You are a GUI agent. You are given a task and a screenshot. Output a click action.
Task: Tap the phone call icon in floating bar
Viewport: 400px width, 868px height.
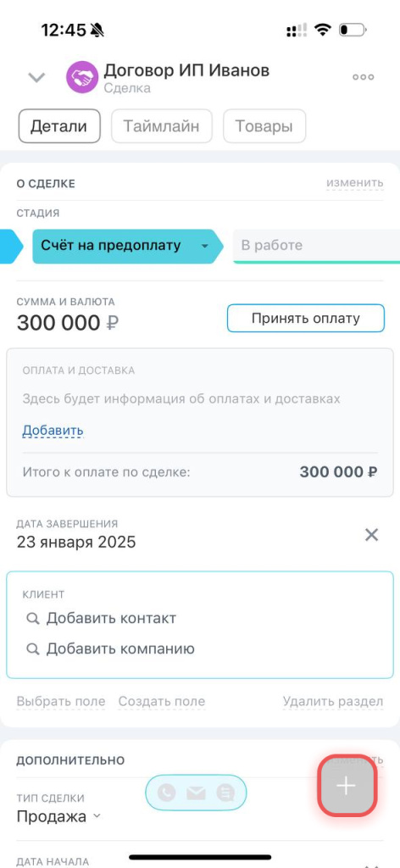click(x=167, y=793)
